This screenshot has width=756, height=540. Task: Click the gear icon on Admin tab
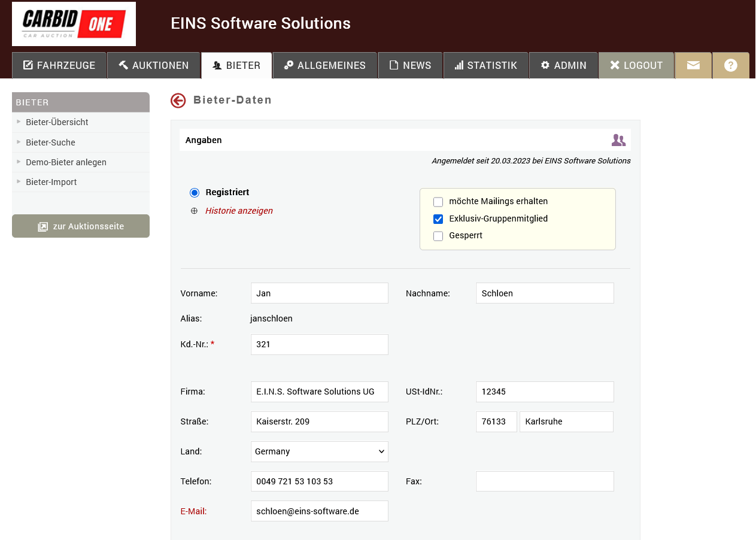pyautogui.click(x=545, y=65)
